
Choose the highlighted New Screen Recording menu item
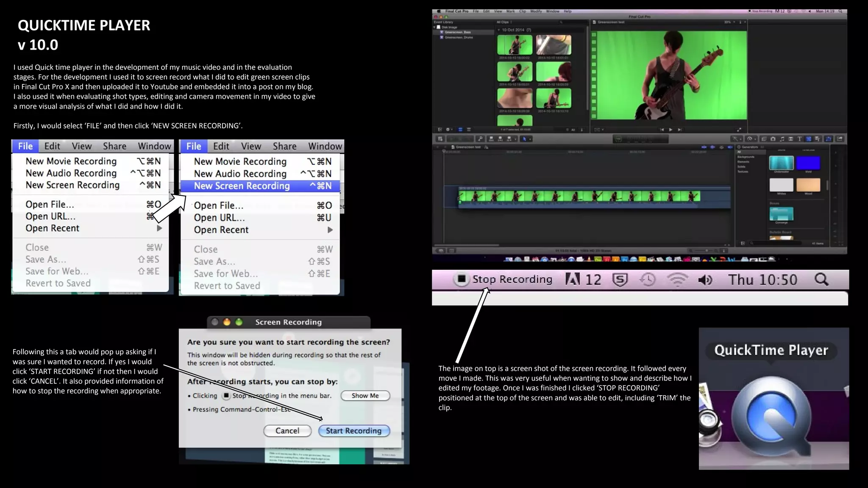260,186
